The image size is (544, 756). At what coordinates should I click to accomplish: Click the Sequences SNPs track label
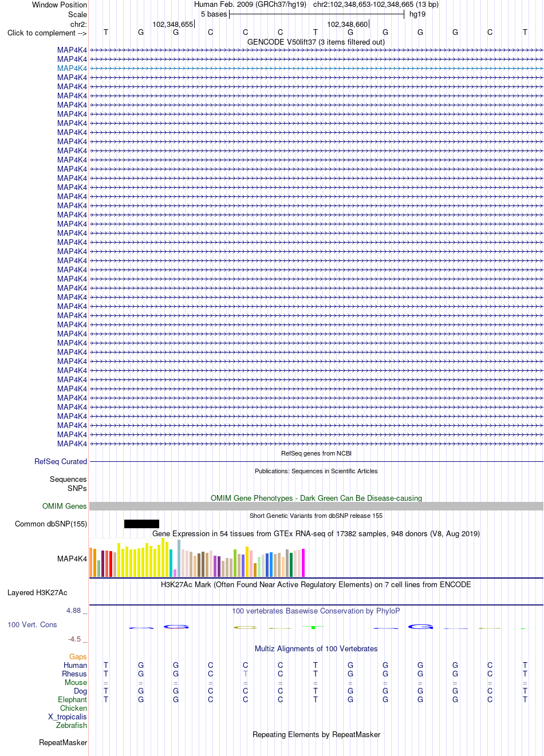click(68, 484)
